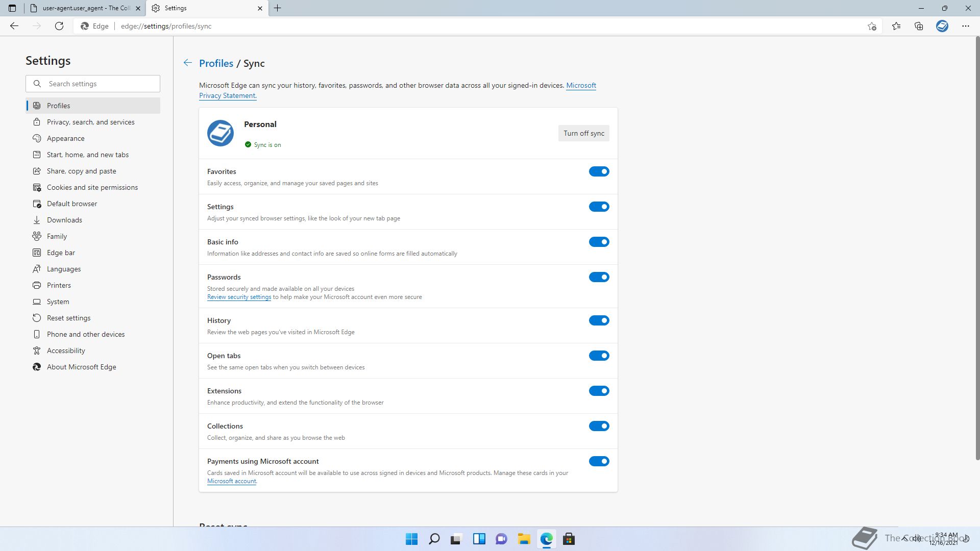Switch off Collections sync toggle
Viewport: 980px width, 551px height.
point(599,426)
